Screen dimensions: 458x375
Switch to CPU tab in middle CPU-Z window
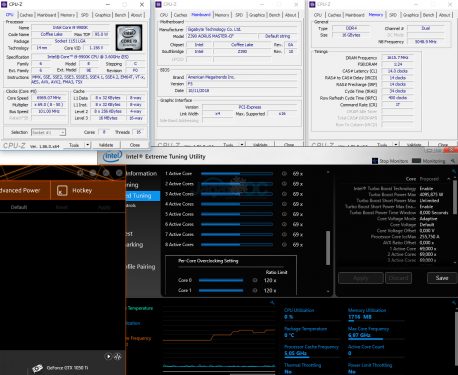point(164,15)
